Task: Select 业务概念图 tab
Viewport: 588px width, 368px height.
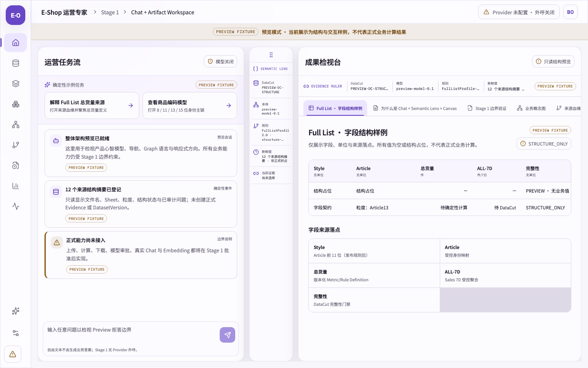Action: (x=531, y=108)
